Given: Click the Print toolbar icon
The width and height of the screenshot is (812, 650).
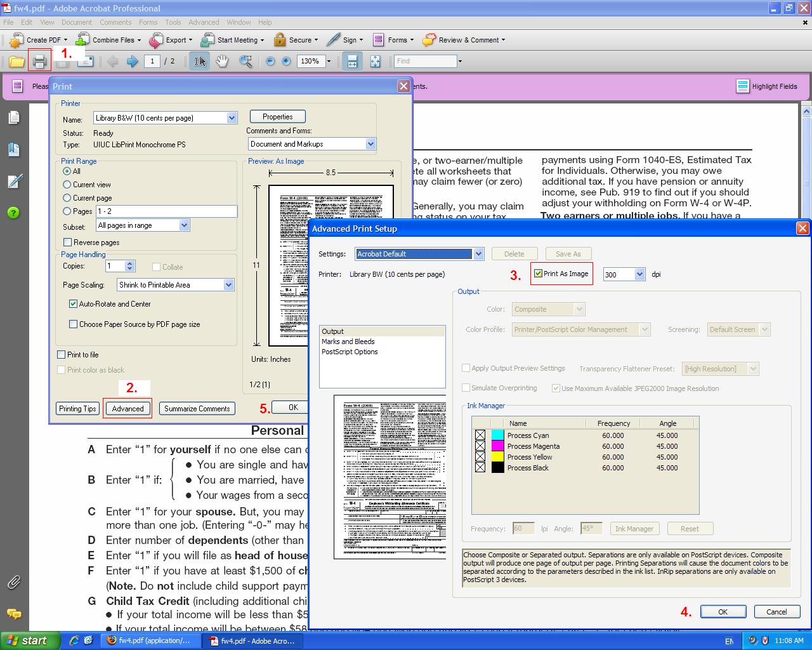Looking at the screenshot, I should (x=39, y=62).
